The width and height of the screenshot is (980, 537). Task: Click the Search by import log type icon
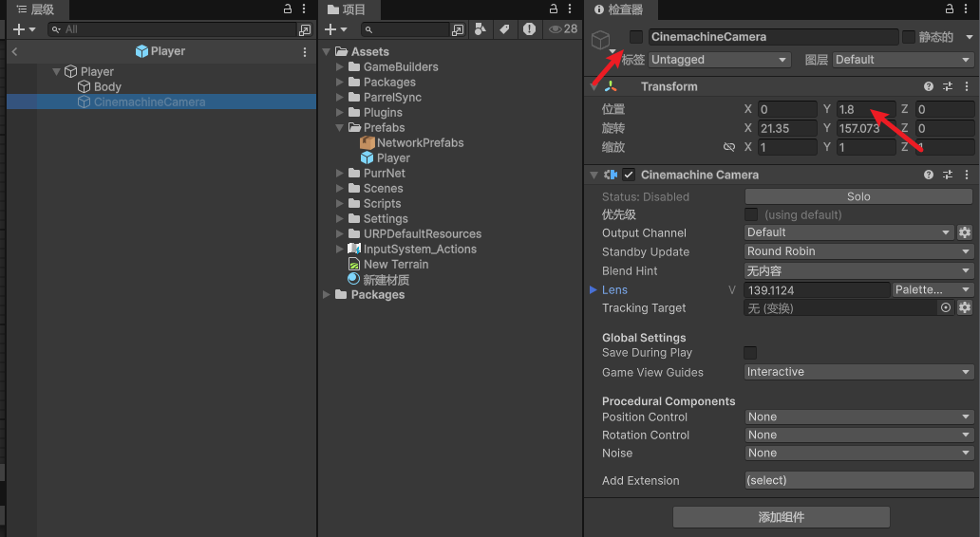click(x=529, y=29)
